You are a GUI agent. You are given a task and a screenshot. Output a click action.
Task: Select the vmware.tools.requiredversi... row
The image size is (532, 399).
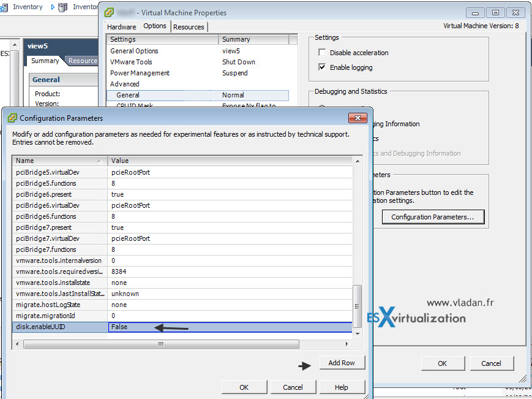coord(182,272)
